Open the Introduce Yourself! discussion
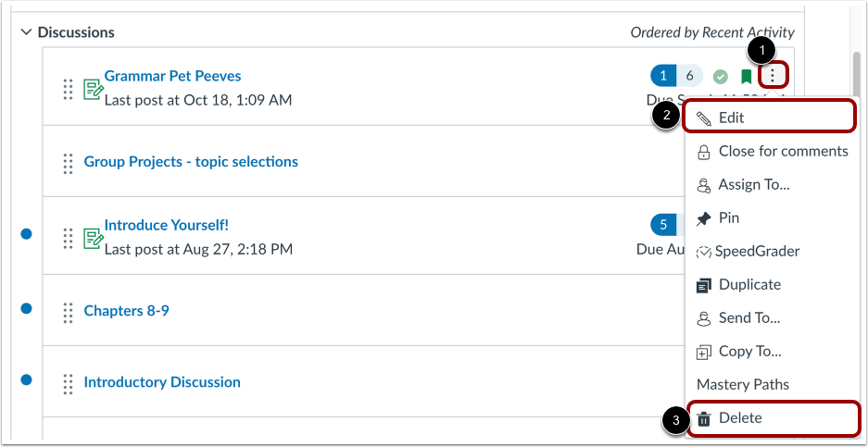 (x=166, y=225)
